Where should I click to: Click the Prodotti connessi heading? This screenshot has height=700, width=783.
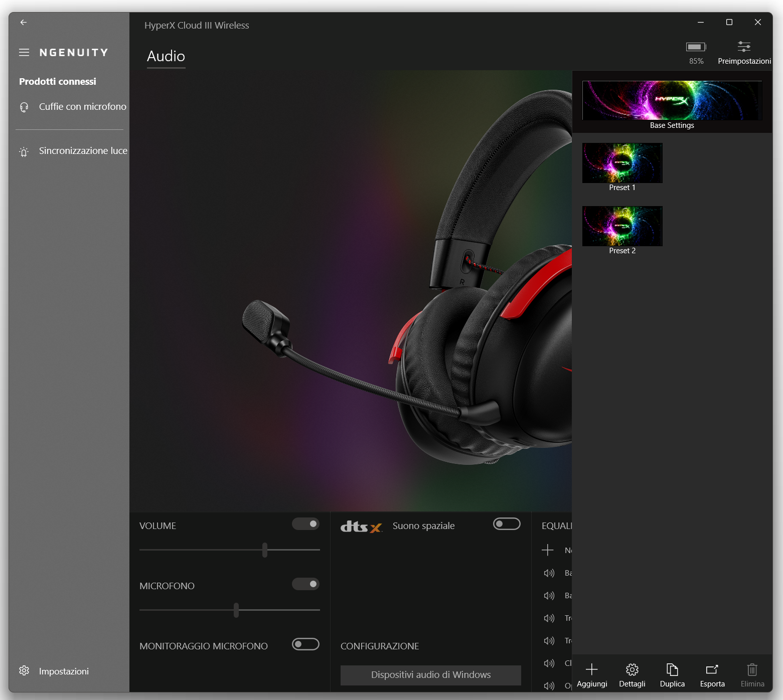pyautogui.click(x=58, y=81)
